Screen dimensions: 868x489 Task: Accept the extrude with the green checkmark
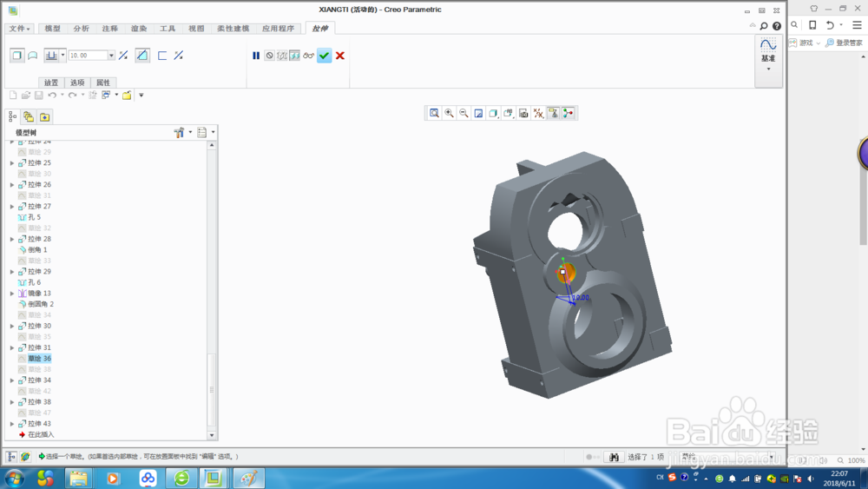[x=325, y=56]
